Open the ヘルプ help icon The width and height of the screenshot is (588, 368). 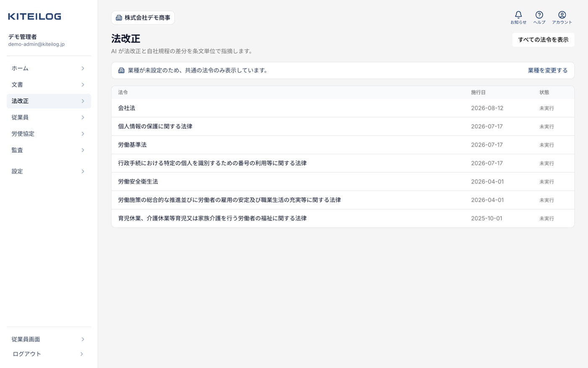pyautogui.click(x=539, y=17)
